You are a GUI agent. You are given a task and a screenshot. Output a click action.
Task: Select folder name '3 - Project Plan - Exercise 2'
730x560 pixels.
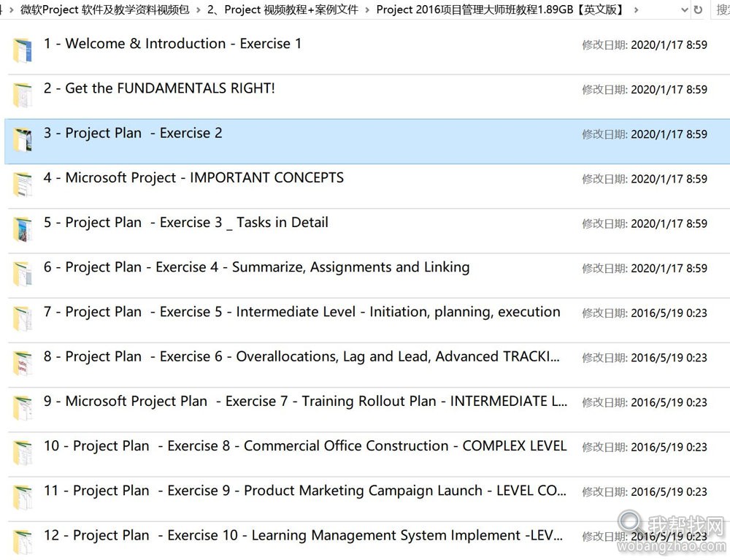(x=133, y=133)
